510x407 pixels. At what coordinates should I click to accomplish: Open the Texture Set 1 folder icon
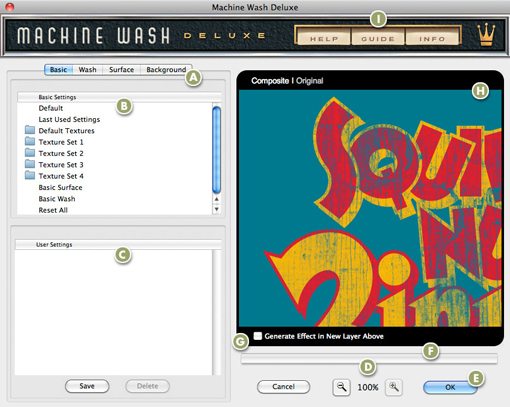click(30, 142)
